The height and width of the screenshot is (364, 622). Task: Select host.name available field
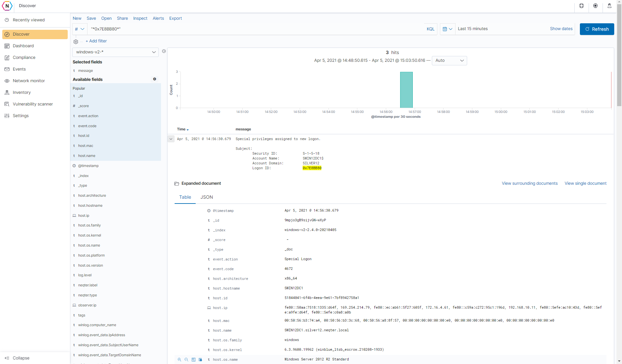[86, 156]
